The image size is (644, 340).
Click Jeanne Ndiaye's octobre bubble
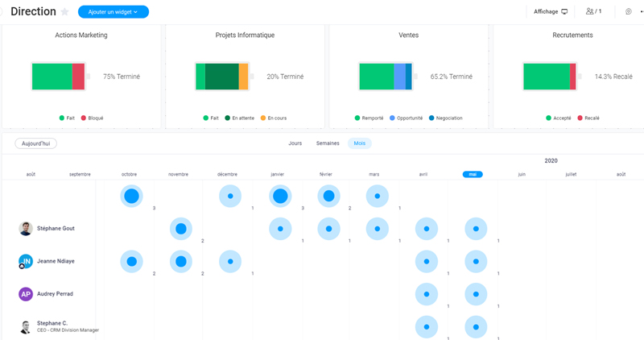point(131,262)
